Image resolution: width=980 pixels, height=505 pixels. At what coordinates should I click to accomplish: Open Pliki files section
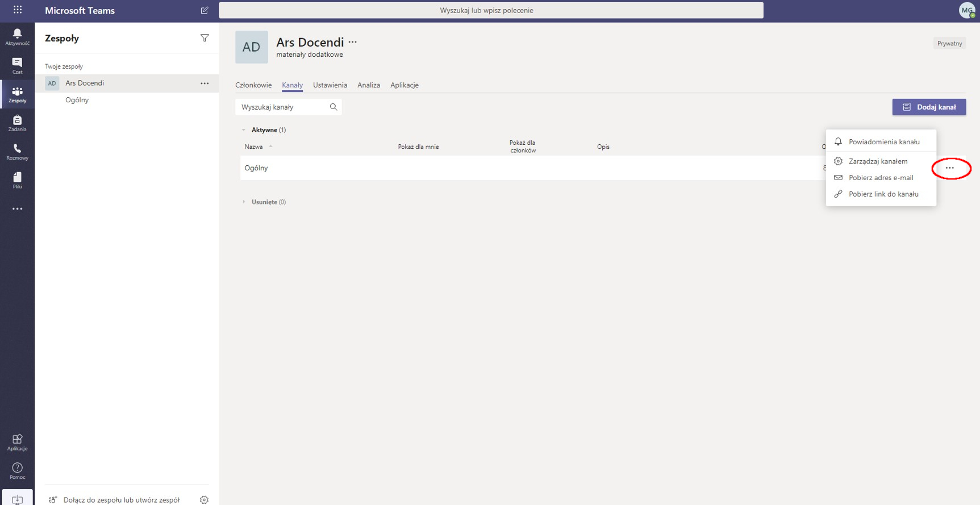(x=17, y=180)
